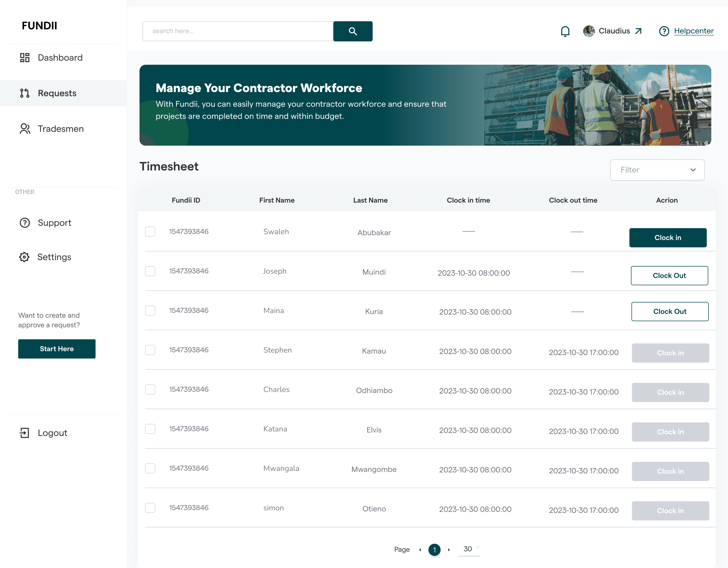The width and height of the screenshot is (728, 568).
Task: Click disabled Clock in for Charles Odhiambo
Action: pos(670,392)
